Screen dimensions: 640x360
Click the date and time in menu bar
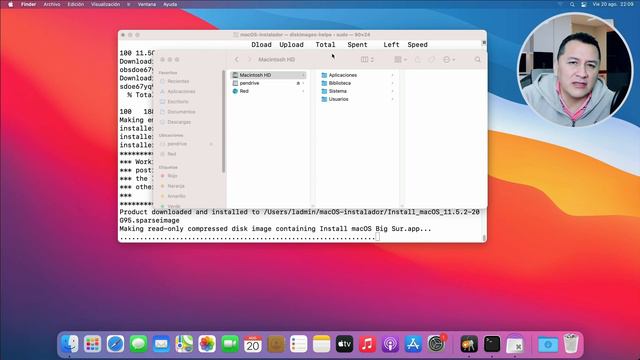[613, 4]
